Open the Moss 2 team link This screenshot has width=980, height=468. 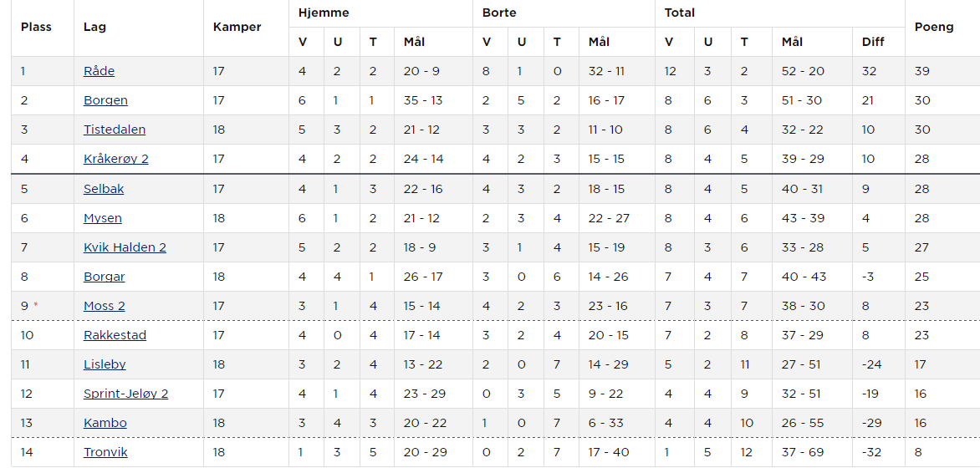coord(105,306)
